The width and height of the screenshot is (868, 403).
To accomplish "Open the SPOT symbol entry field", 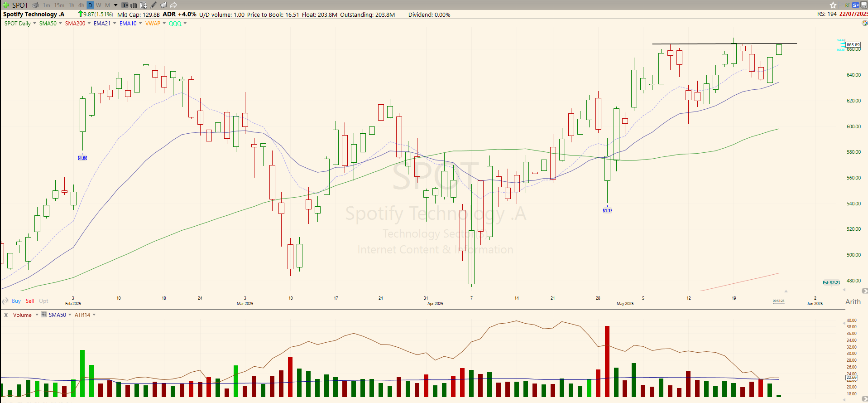I will [x=20, y=5].
